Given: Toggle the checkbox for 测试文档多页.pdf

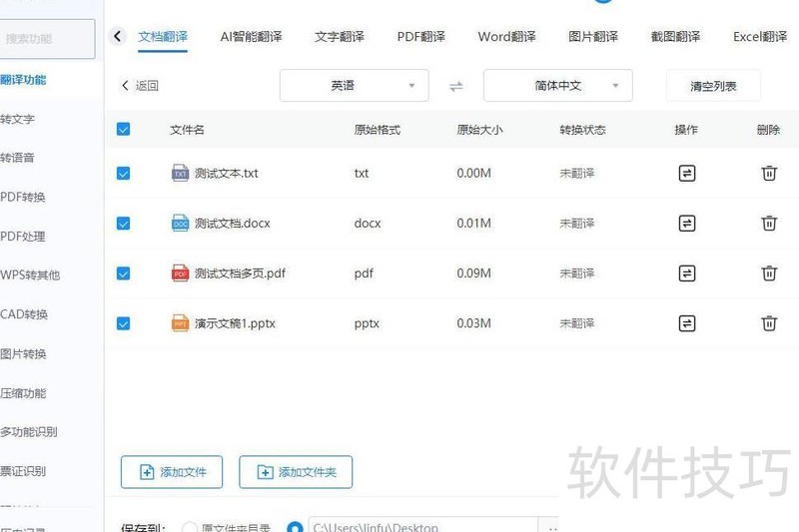Looking at the screenshot, I should tap(124, 273).
